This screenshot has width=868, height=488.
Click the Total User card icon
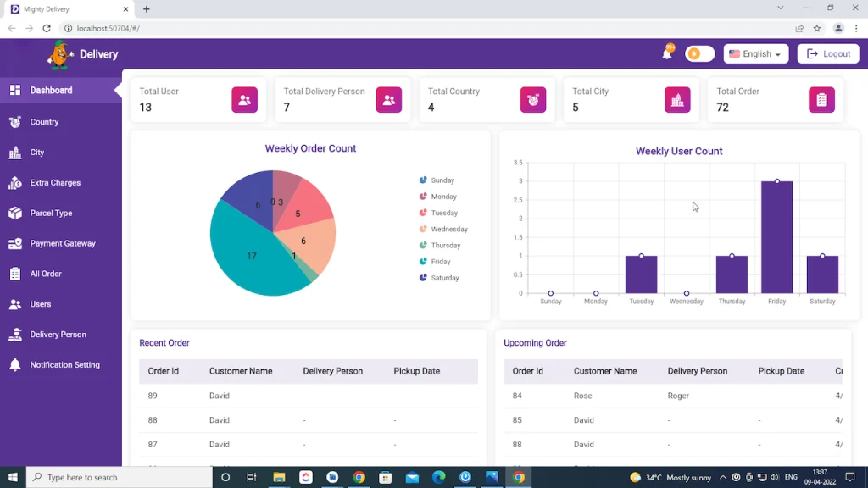tap(244, 100)
